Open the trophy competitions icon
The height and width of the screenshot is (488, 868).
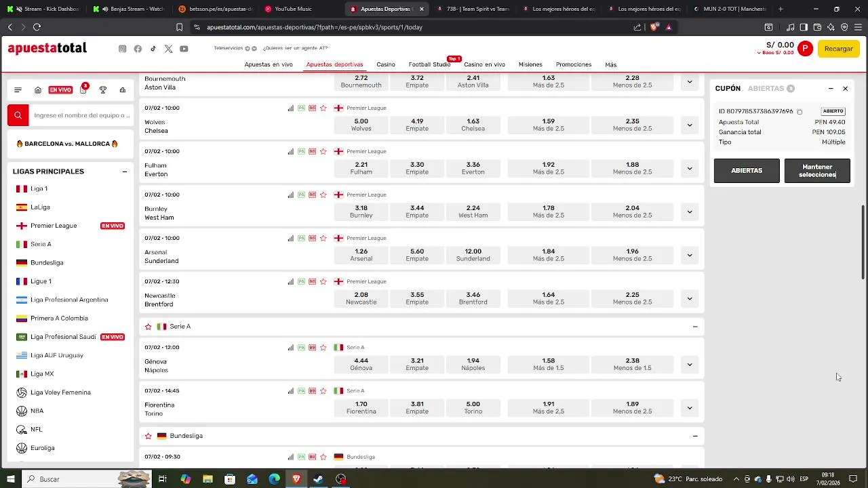pos(103,89)
